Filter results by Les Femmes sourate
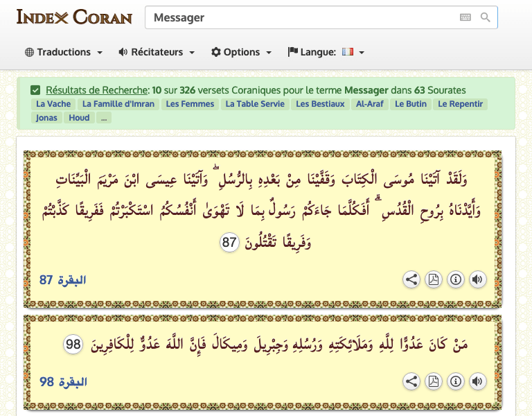 [x=190, y=104]
